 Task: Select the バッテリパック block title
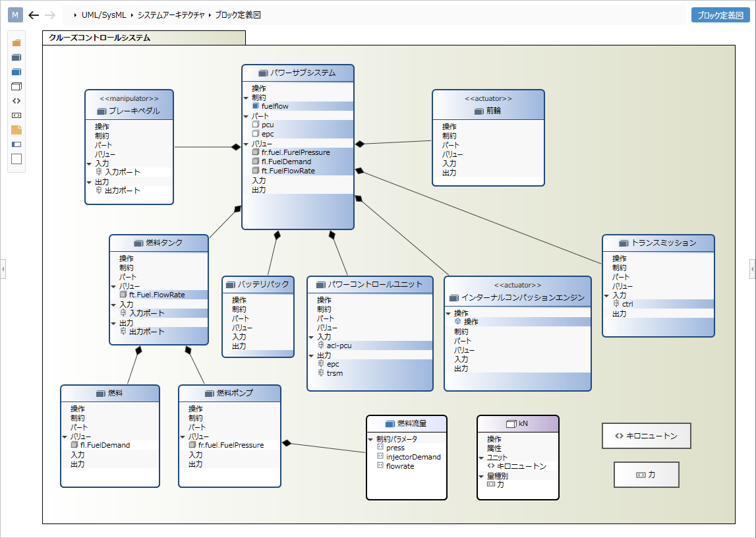click(263, 284)
